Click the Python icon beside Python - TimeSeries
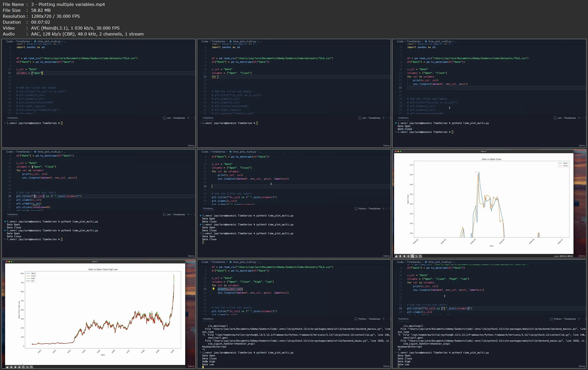The width and height of the screenshot is (588, 370). 356,209
